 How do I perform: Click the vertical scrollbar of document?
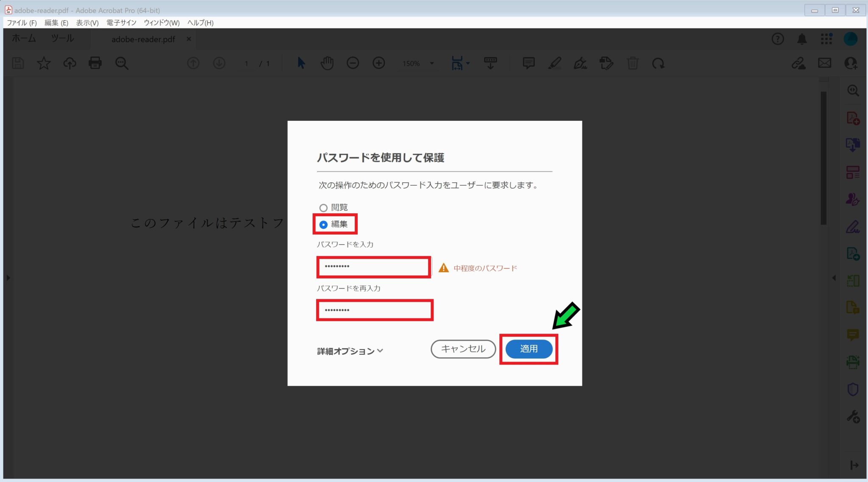pos(823,158)
